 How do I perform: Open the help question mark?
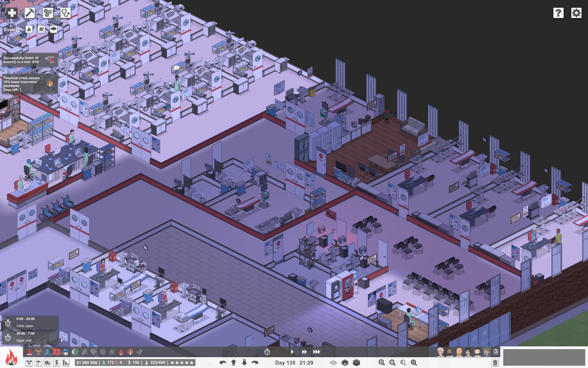(558, 13)
